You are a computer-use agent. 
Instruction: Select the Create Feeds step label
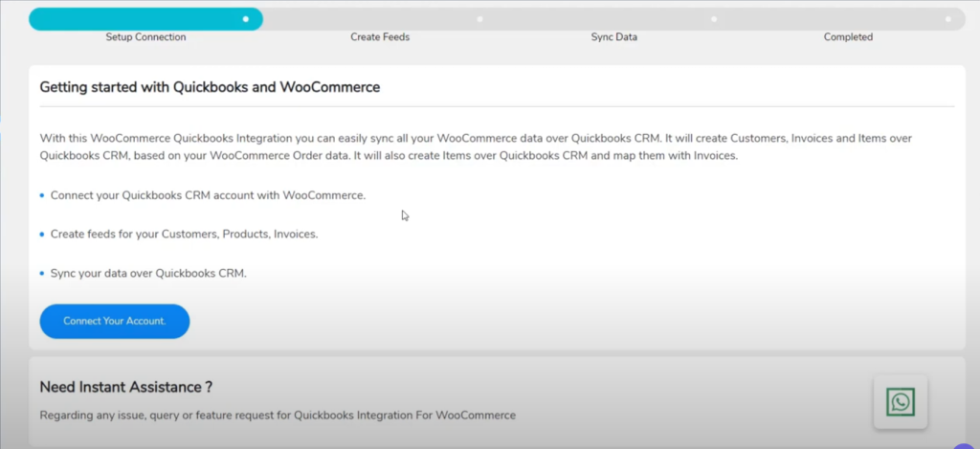pyautogui.click(x=380, y=37)
